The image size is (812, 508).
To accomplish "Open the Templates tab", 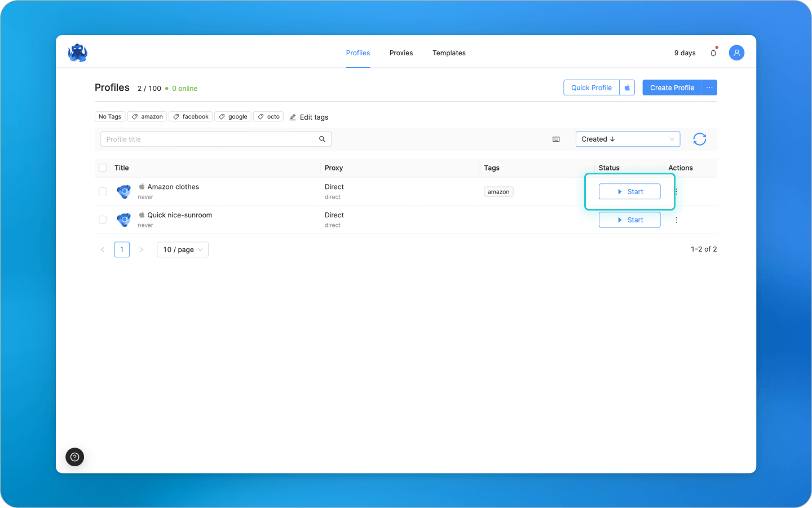I will coord(449,52).
